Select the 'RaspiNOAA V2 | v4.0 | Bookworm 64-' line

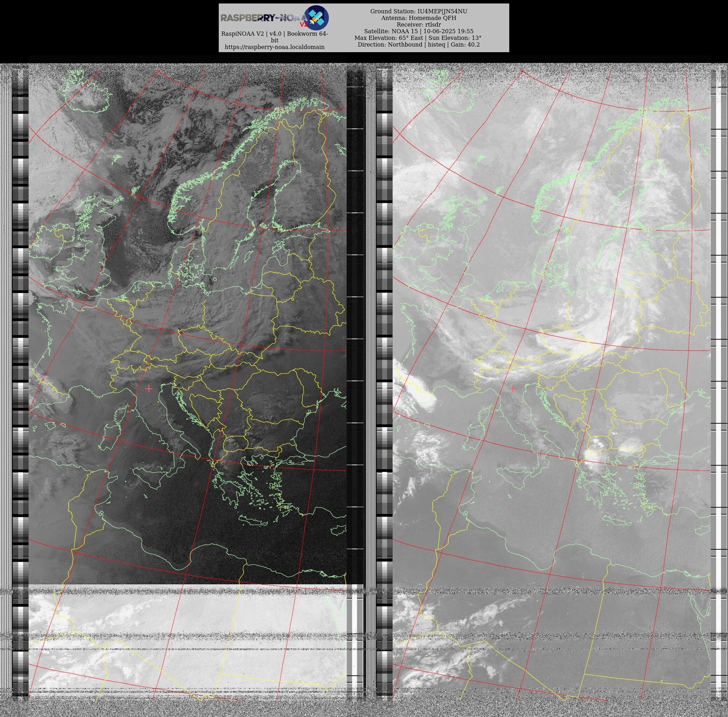point(274,34)
